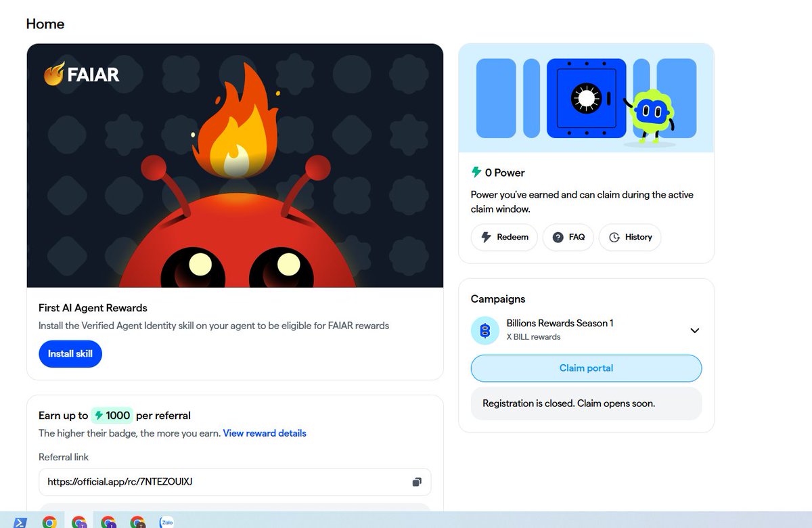The image size is (812, 528).
Task: Click the FAIAR red agent banner image
Action: click(x=235, y=166)
